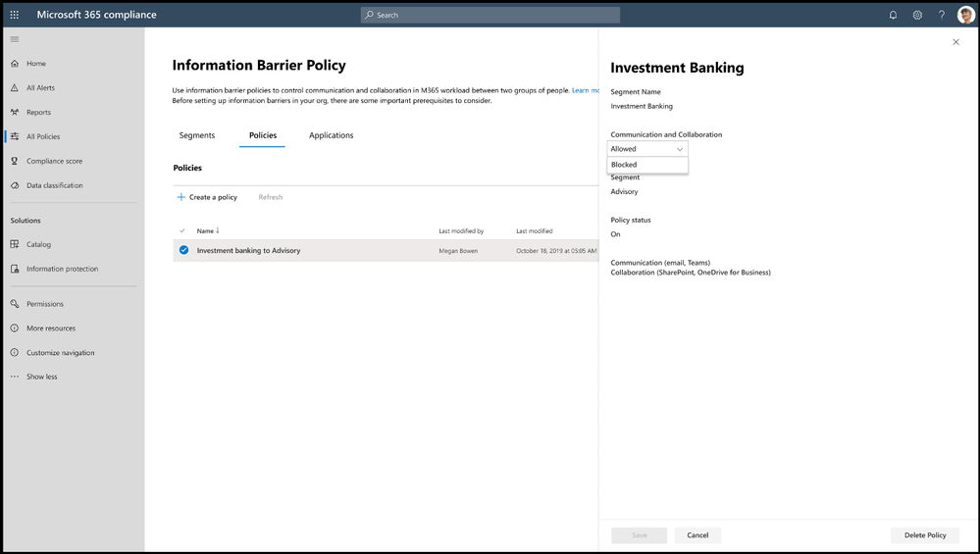Viewport: 980px width, 554px height.
Task: Open Permissions in the sidebar
Action: click(x=45, y=304)
